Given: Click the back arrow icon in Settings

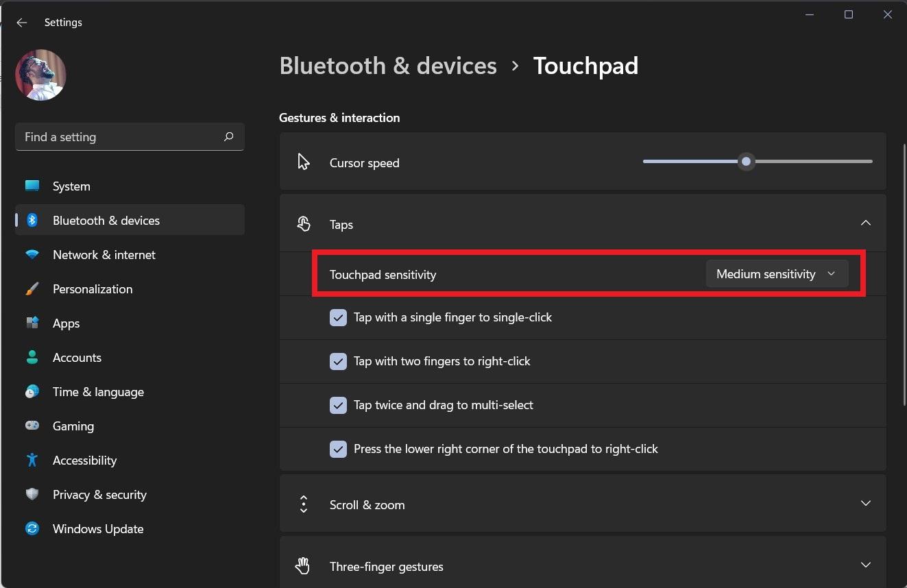Looking at the screenshot, I should (x=22, y=23).
